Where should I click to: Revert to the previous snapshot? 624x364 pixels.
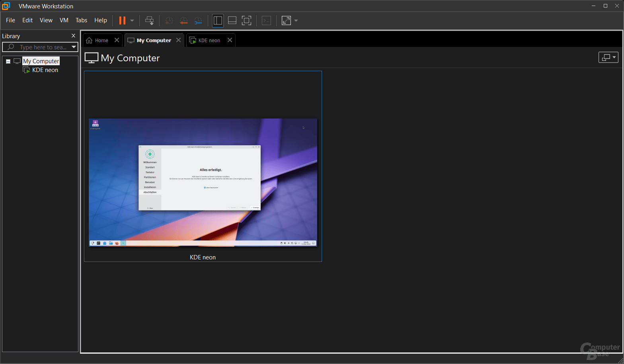[183, 21]
